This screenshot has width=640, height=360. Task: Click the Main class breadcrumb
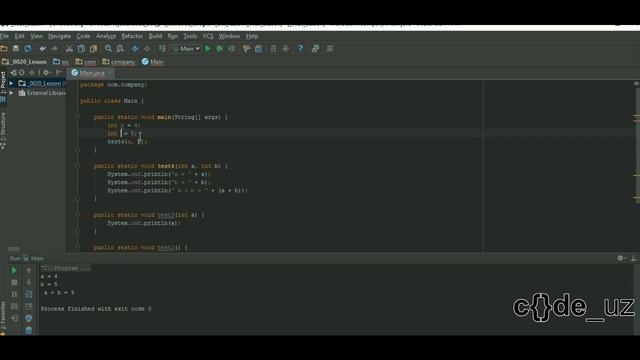pyautogui.click(x=153, y=62)
